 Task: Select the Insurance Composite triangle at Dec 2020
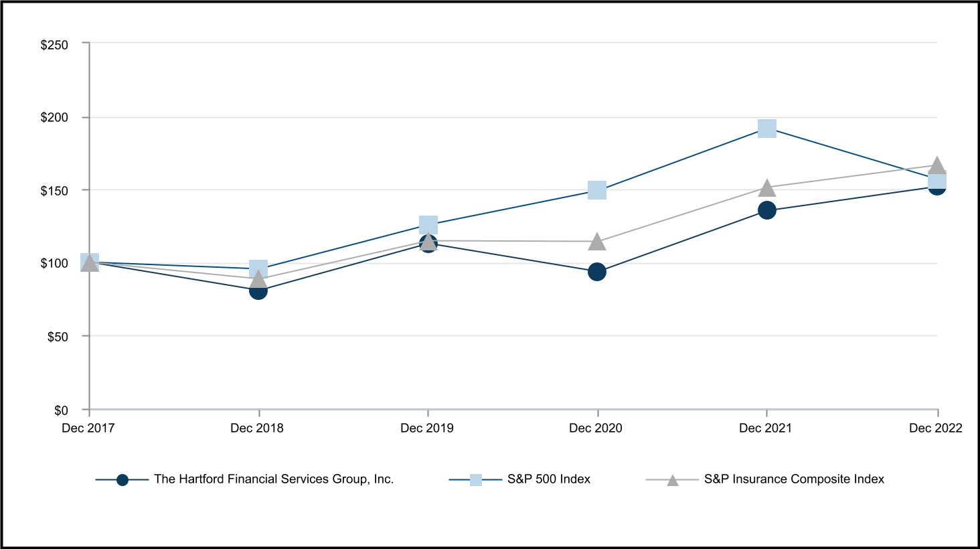click(x=596, y=242)
